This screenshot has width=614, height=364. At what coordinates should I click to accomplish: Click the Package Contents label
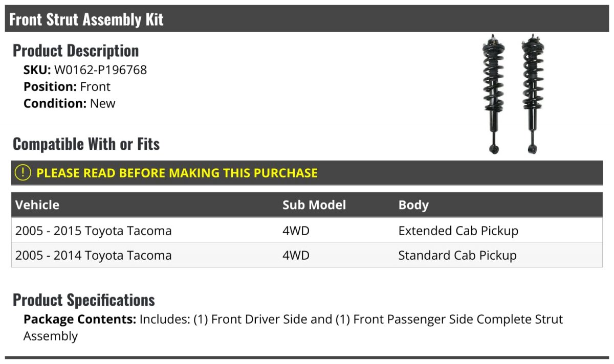pos(79,320)
